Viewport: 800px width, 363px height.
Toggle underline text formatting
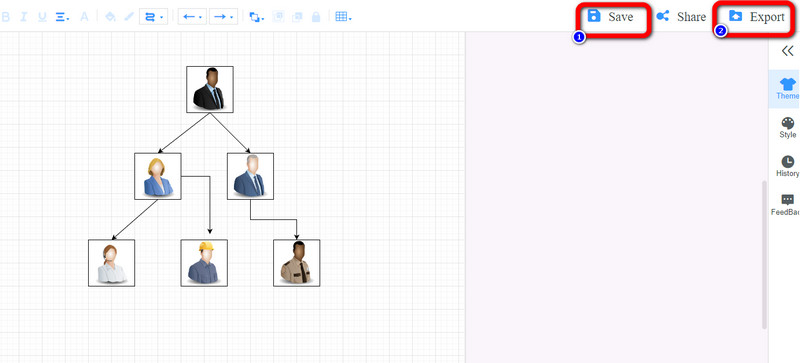coord(42,17)
